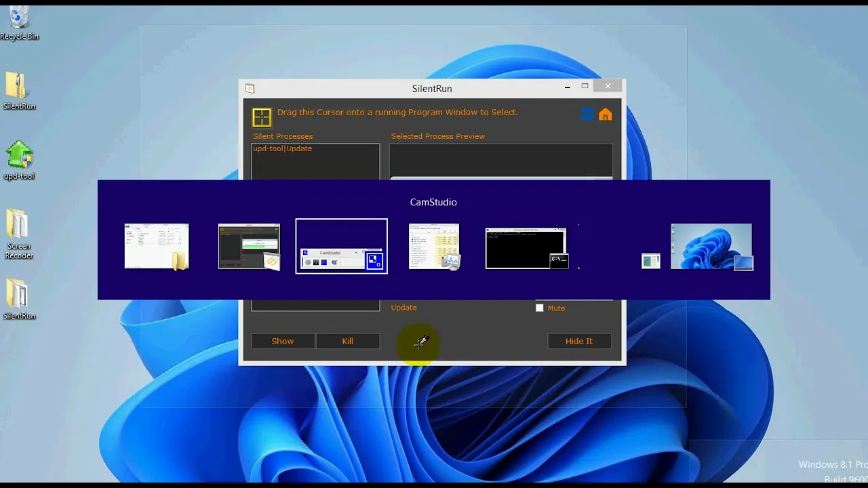Viewport: 868px width, 488px height.
Task: Switch to SilentRun thumbnail in task switcher
Action: [249, 247]
